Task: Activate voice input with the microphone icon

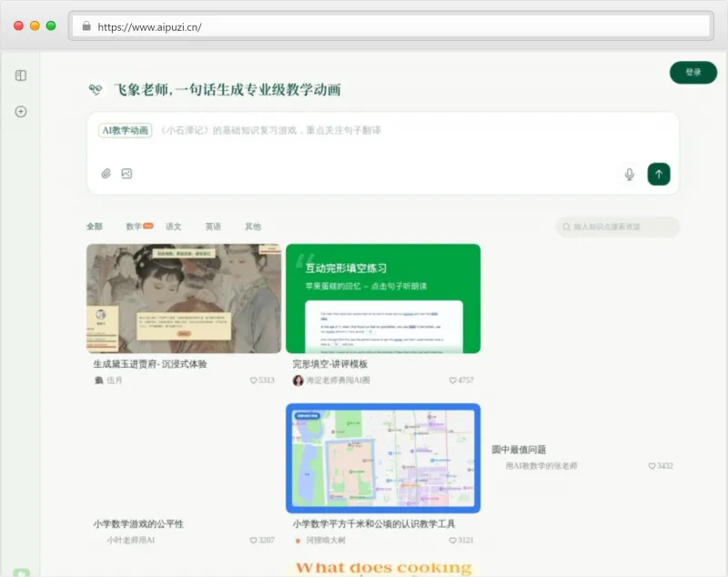Action: (628, 174)
